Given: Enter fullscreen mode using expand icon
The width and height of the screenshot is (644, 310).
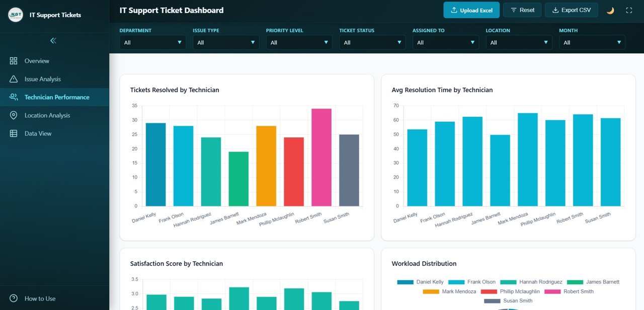Looking at the screenshot, I should click(x=629, y=10).
